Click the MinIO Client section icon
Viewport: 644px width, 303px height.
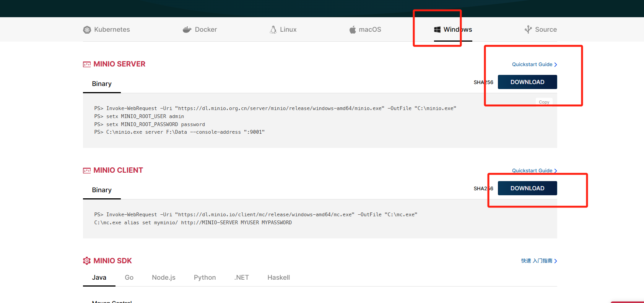point(87,170)
